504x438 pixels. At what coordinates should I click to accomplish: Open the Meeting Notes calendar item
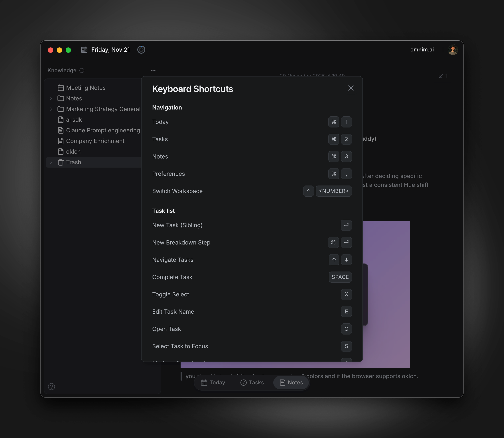click(x=85, y=88)
